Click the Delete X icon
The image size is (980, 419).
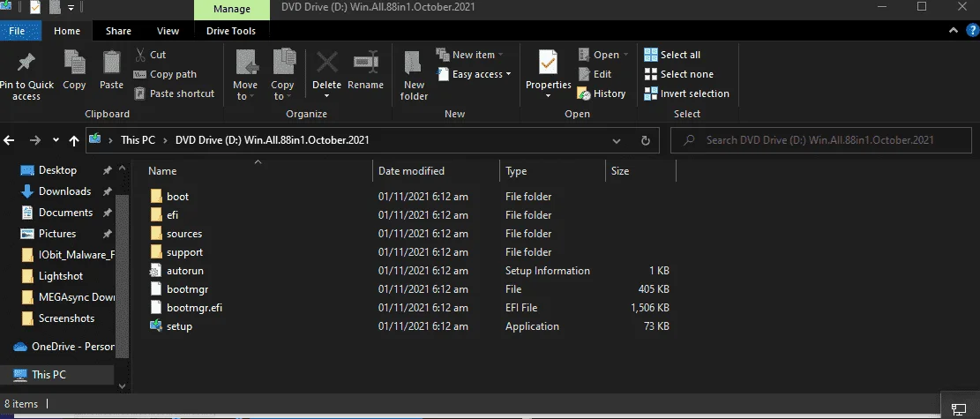(326, 62)
